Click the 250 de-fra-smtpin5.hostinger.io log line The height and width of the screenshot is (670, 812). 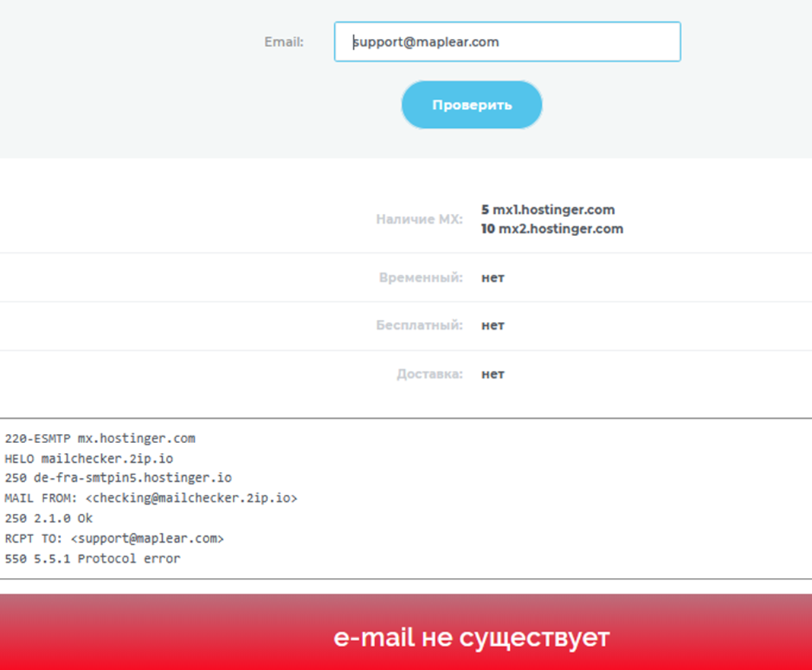[118, 478]
